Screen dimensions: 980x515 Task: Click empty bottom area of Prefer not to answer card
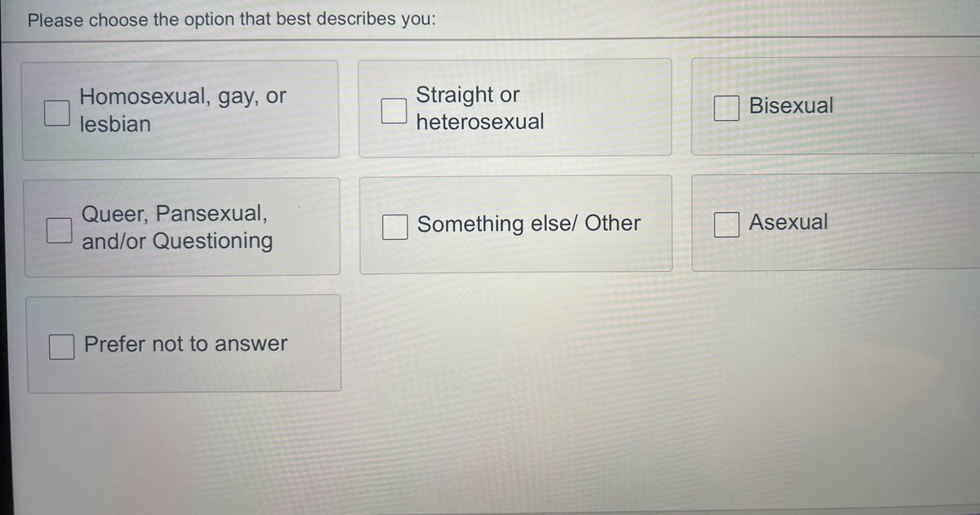(x=184, y=375)
